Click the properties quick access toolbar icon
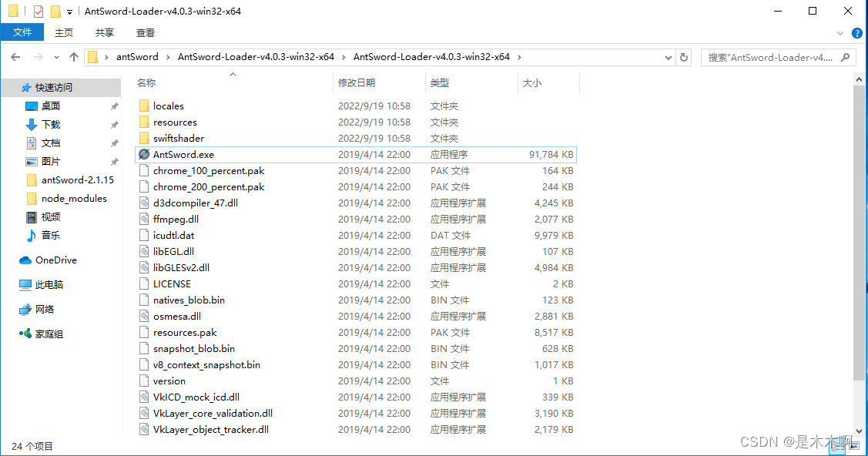The image size is (868, 456). pyautogui.click(x=39, y=11)
